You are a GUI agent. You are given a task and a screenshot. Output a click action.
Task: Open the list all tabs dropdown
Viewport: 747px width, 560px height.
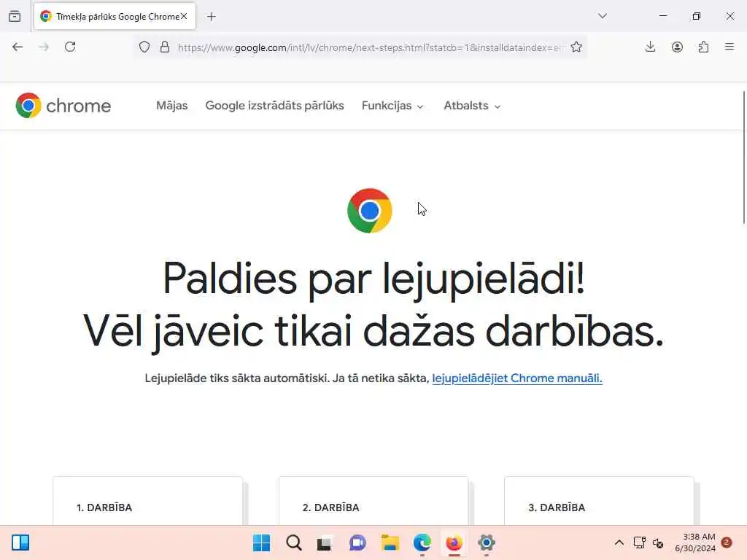pyautogui.click(x=603, y=16)
